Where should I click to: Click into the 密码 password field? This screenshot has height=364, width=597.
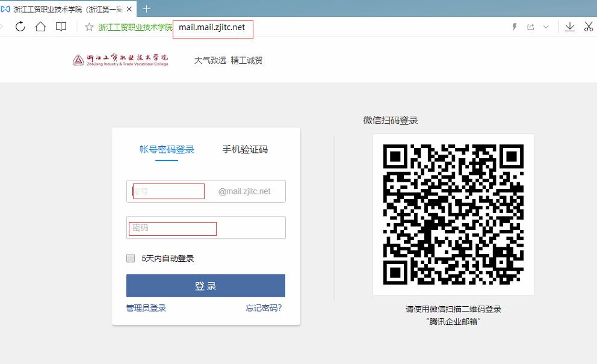coord(205,228)
